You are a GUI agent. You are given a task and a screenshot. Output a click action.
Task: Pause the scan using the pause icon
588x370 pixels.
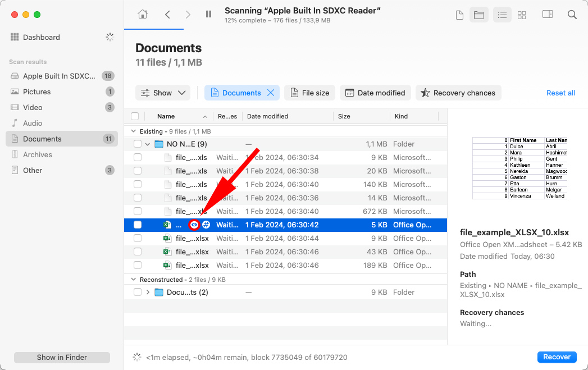tap(208, 14)
